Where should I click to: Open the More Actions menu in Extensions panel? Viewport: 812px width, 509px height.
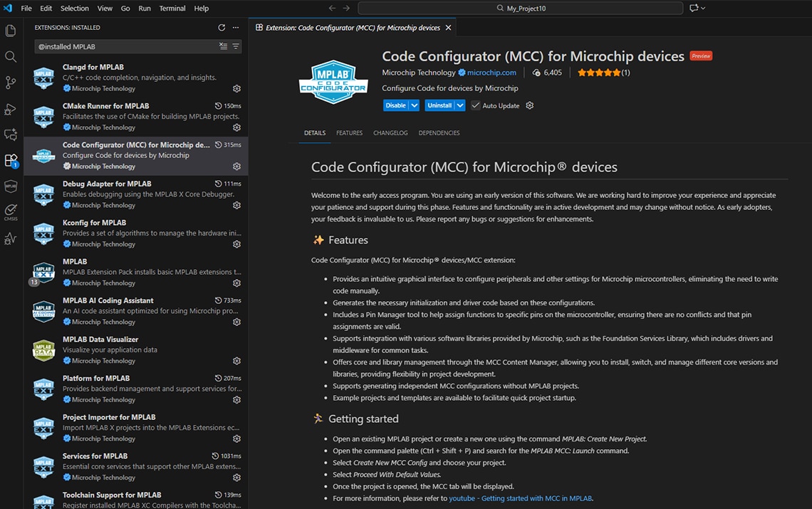point(235,27)
